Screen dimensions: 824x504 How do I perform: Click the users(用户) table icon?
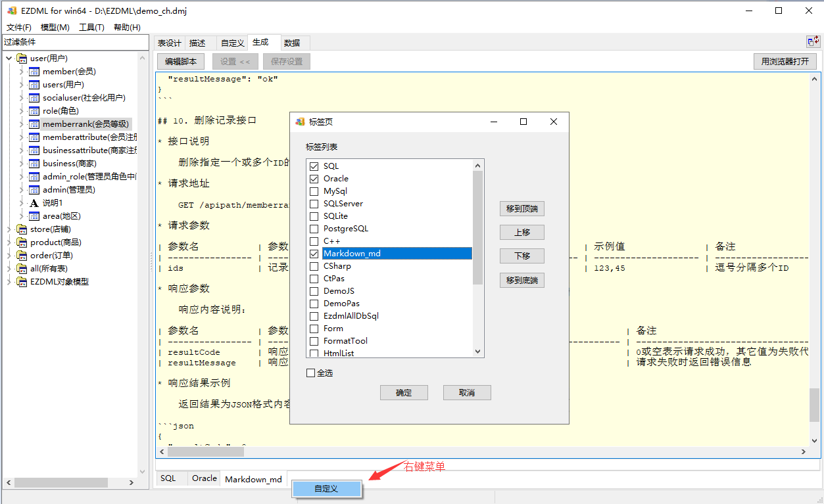click(34, 85)
